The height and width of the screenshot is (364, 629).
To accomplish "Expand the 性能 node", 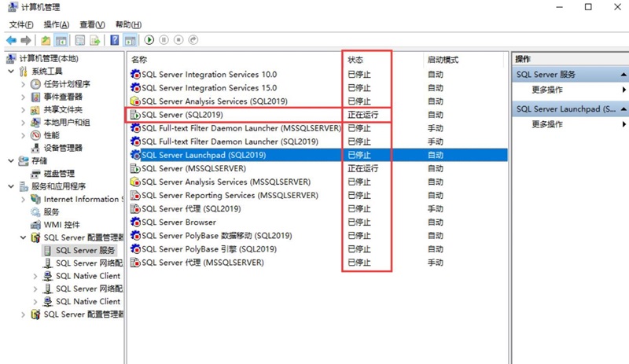I will point(23,135).
